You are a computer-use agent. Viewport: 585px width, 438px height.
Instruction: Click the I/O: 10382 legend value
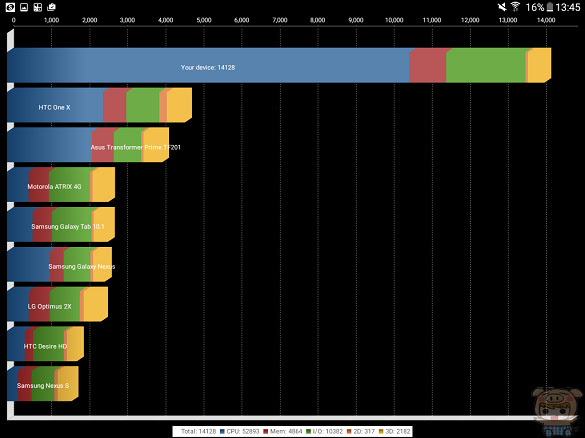(328, 431)
